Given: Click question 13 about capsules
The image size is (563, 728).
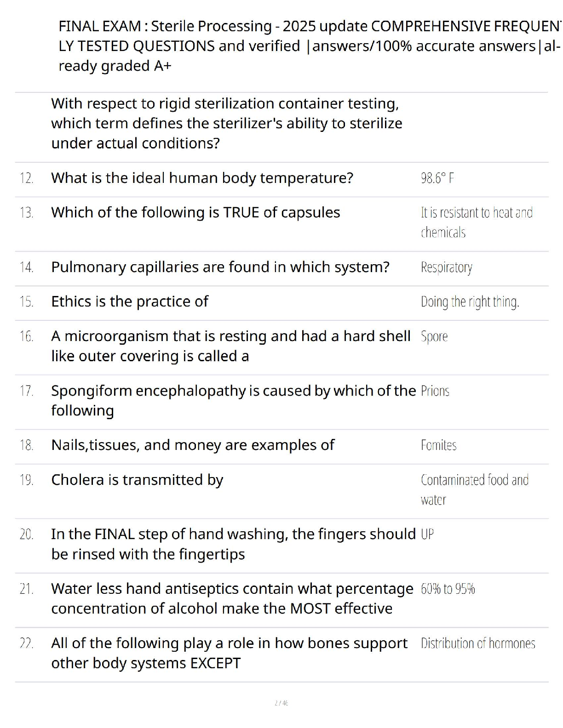Looking at the screenshot, I should [195, 212].
